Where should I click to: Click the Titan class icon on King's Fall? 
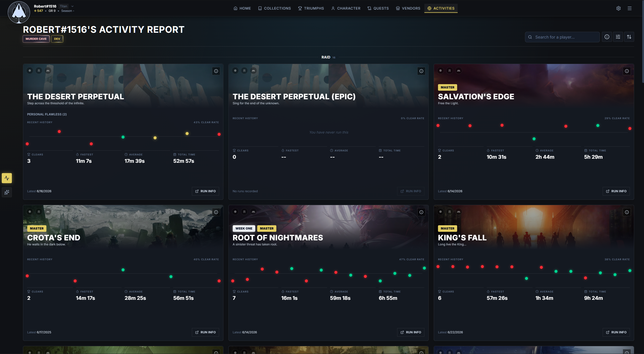(441, 212)
